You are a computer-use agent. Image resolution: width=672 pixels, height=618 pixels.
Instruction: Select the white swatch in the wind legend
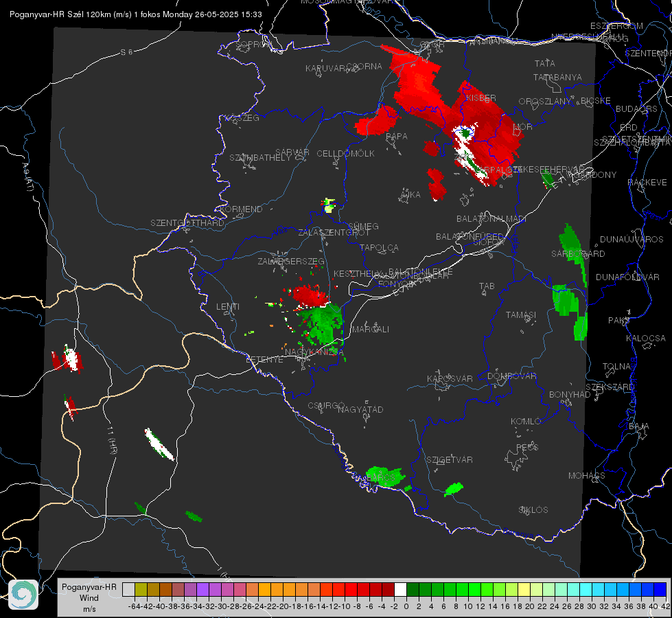point(400,589)
